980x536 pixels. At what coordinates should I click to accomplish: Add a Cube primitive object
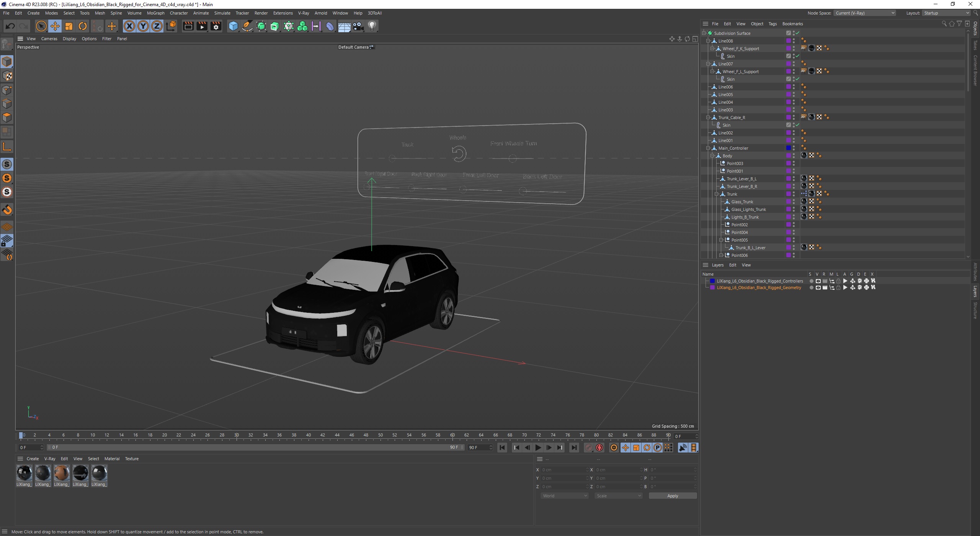click(x=233, y=26)
